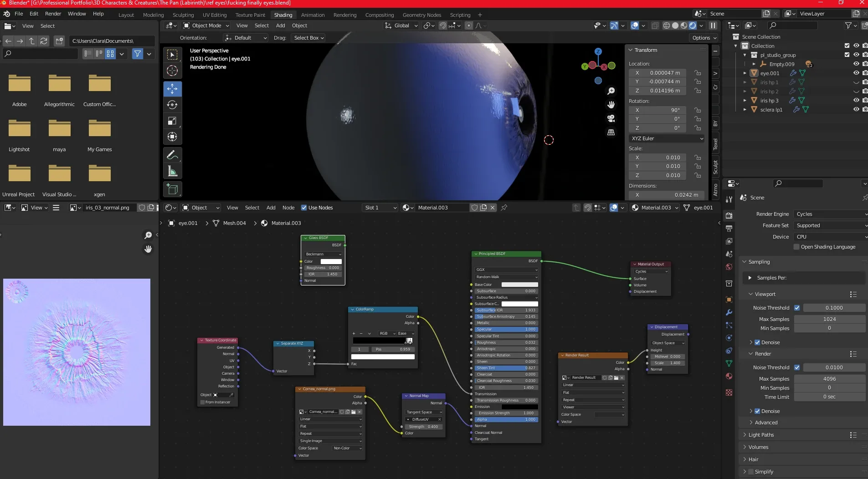Screen dimensions: 868x479
Task: Click the viewport pan hand icon
Action: pyautogui.click(x=611, y=105)
